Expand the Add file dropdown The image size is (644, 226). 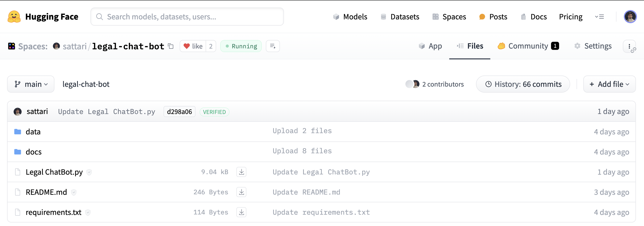609,84
